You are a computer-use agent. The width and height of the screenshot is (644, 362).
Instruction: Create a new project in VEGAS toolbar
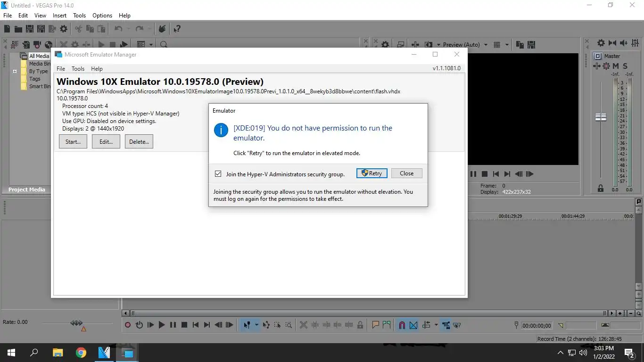(7, 29)
